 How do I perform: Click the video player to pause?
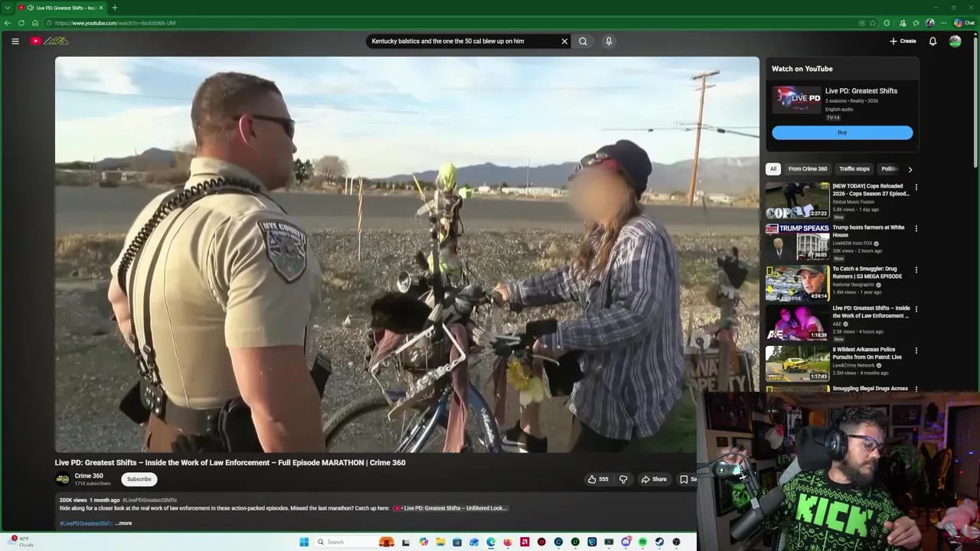(x=407, y=255)
